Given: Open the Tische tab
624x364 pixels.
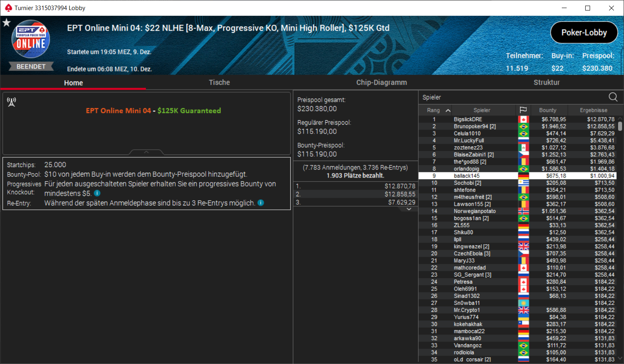Looking at the screenshot, I should point(219,82).
